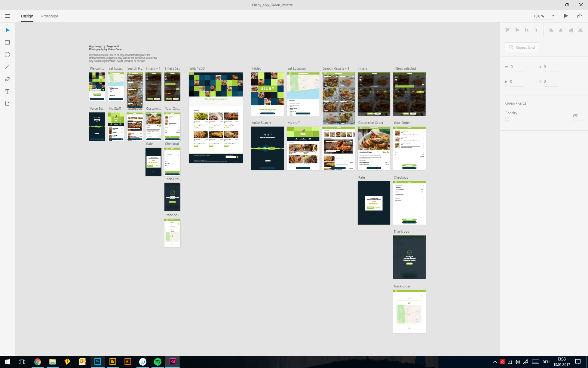Click the artboard under the 'Track order' title
This screenshot has width=588, height=368.
pos(409,312)
